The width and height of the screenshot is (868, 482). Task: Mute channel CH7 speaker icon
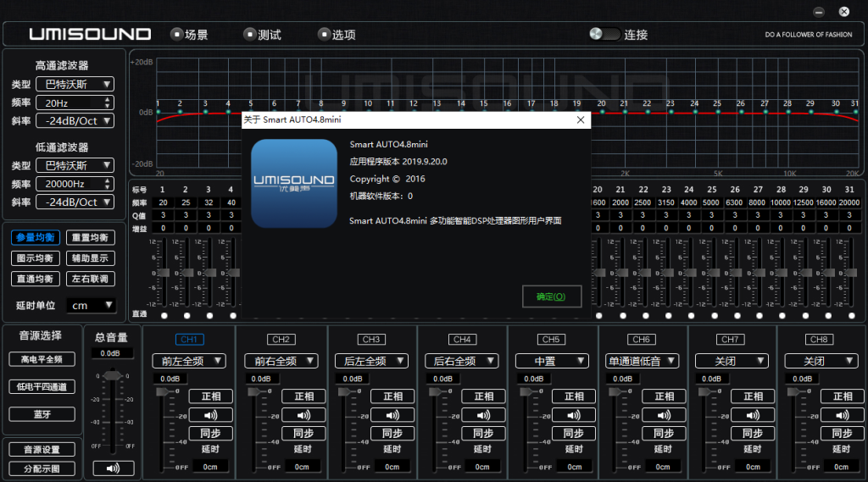tap(753, 415)
